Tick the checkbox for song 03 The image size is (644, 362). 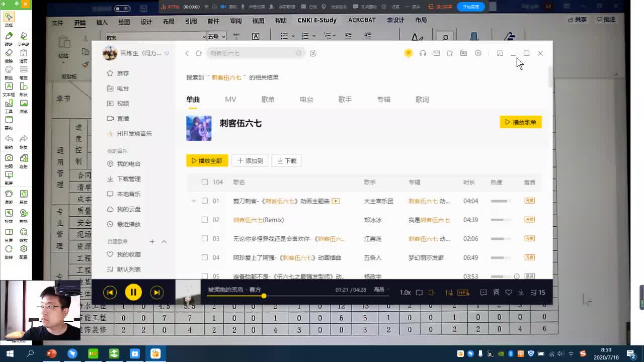[205, 239]
